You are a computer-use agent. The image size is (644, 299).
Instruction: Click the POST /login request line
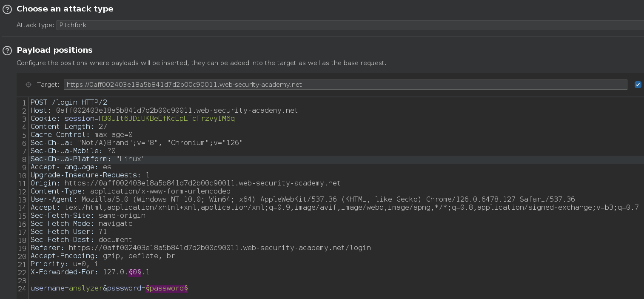tap(69, 103)
